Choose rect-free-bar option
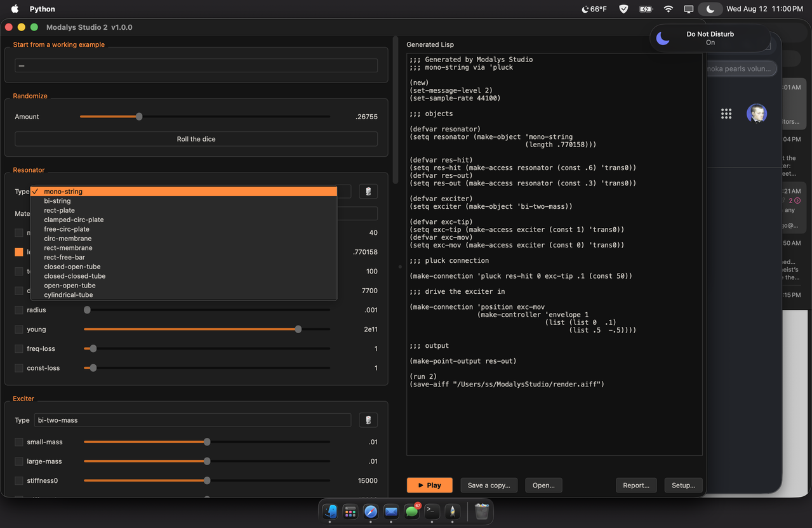The height and width of the screenshot is (528, 812). (184, 258)
